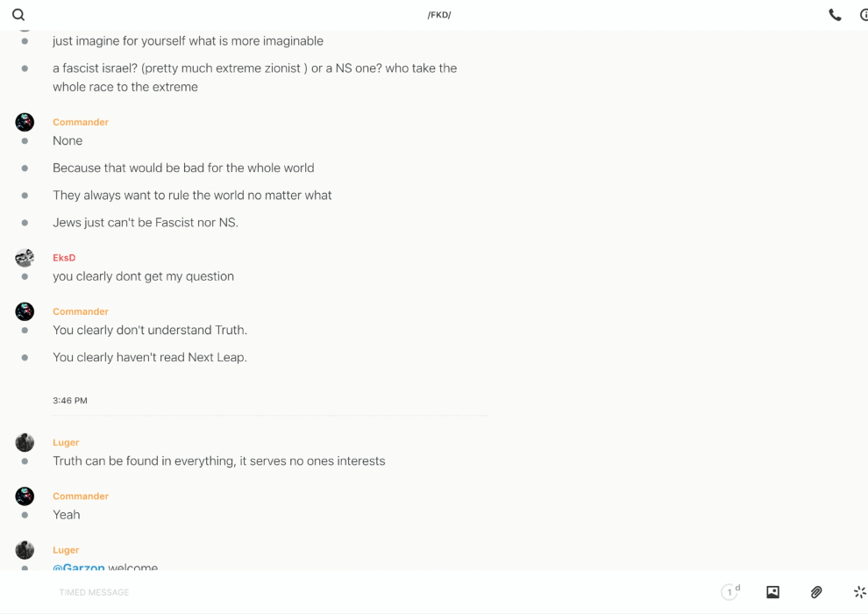Start a voice call in /FKD/

tap(835, 15)
